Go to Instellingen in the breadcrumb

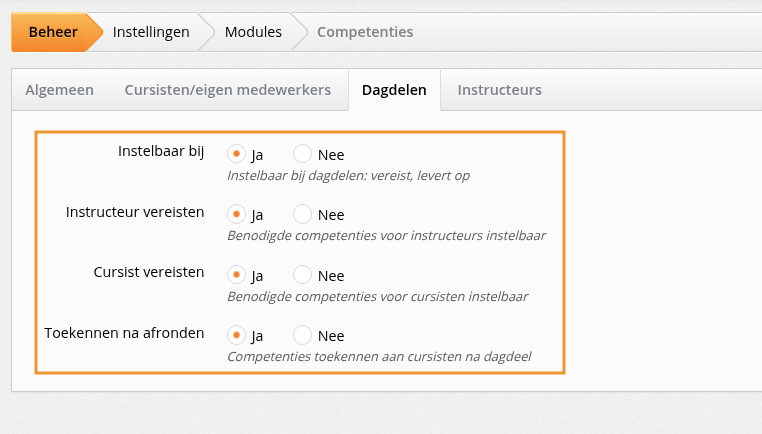(x=151, y=32)
